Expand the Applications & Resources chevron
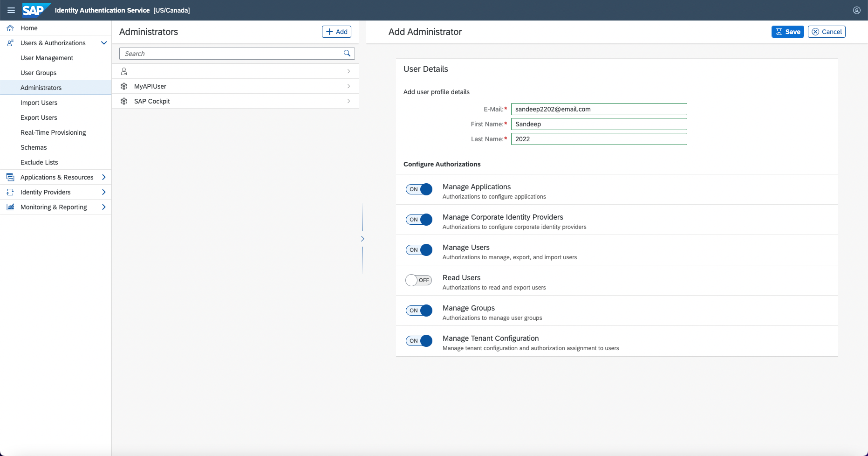 [104, 177]
